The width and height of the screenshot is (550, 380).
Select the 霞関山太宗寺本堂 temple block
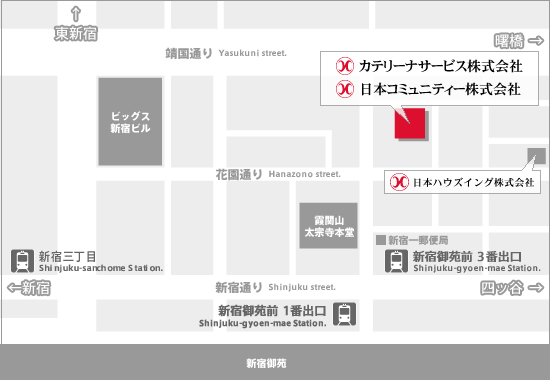[x=328, y=226]
